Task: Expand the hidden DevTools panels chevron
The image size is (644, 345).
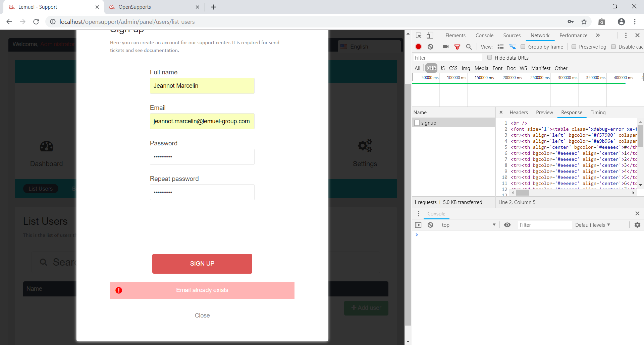Action: click(x=598, y=35)
